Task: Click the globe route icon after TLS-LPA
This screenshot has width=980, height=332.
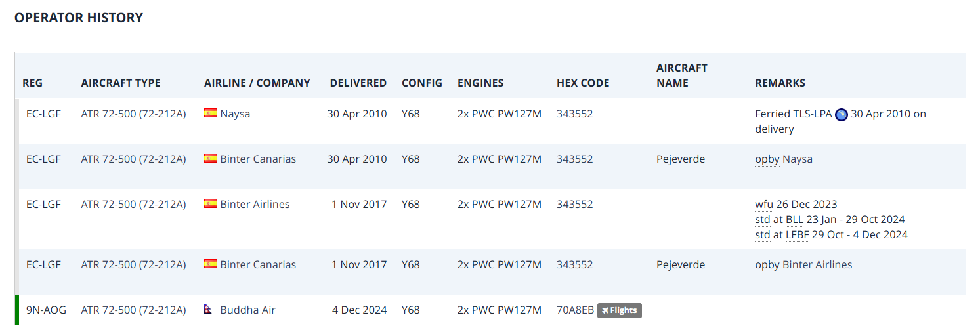Action: tap(841, 114)
